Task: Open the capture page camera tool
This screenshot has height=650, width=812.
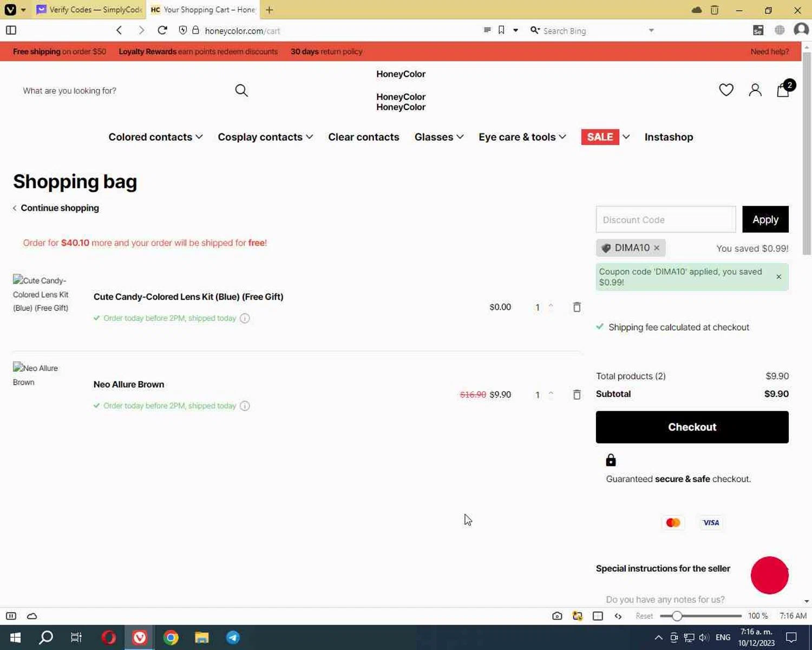Action: click(557, 616)
